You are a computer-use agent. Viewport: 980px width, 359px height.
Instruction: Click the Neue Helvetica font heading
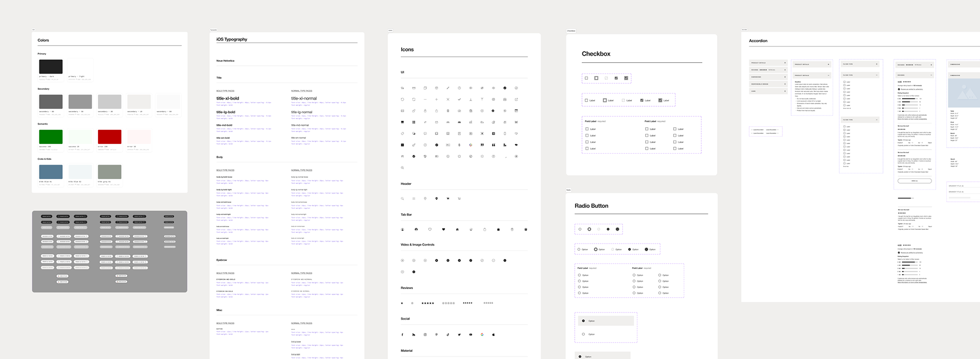[x=225, y=61]
